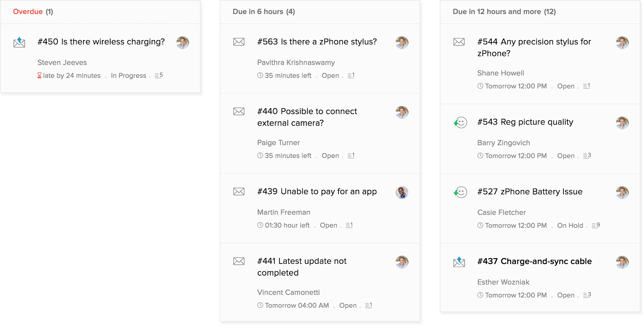Click the 'On Hold' status on ticket #527
This screenshot has width=644, height=330.
pyautogui.click(x=570, y=225)
